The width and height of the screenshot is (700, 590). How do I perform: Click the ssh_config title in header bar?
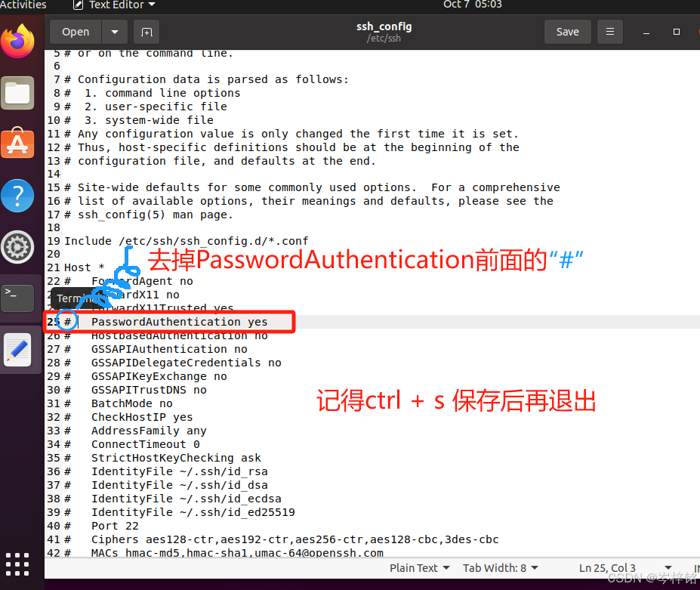384,26
